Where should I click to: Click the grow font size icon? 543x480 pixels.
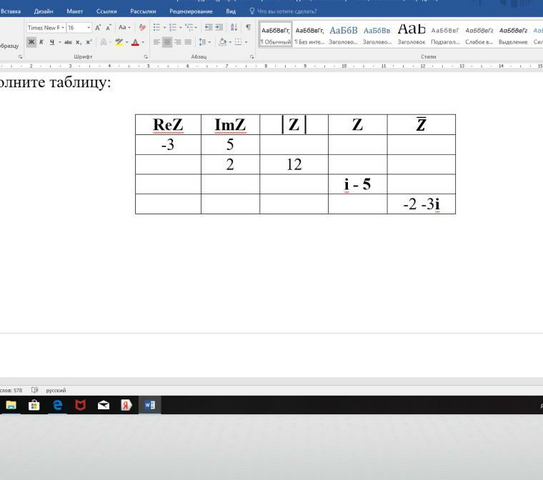click(98, 27)
